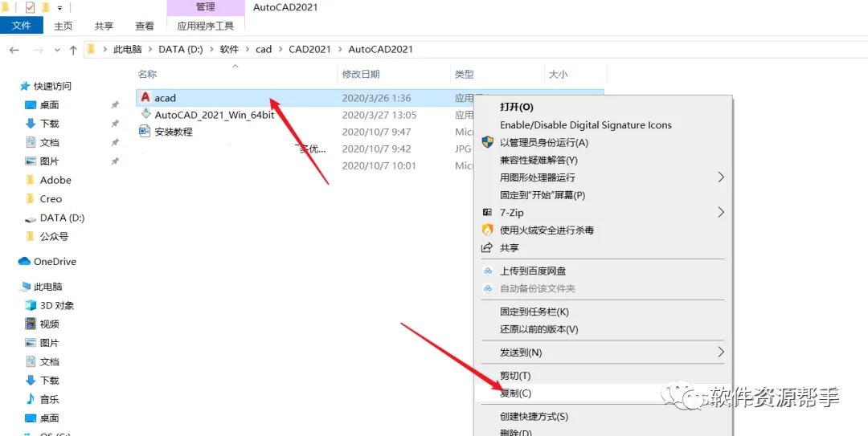
Task: Navigate to 软件 breadcrumb
Action: (x=229, y=49)
